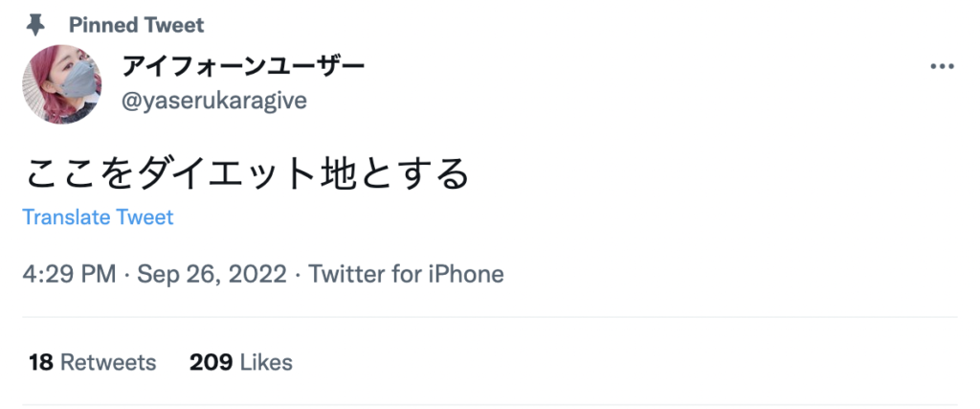The image size is (980, 409).
Task: Click the number 209 like count
Action: (x=211, y=363)
